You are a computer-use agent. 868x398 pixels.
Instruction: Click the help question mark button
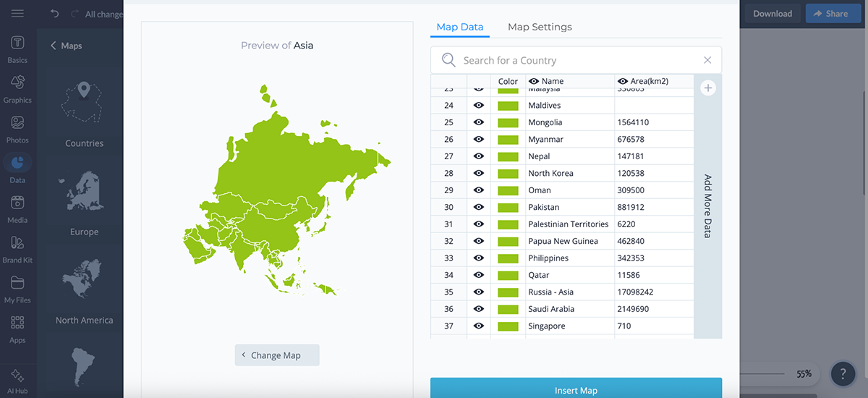pos(843,374)
